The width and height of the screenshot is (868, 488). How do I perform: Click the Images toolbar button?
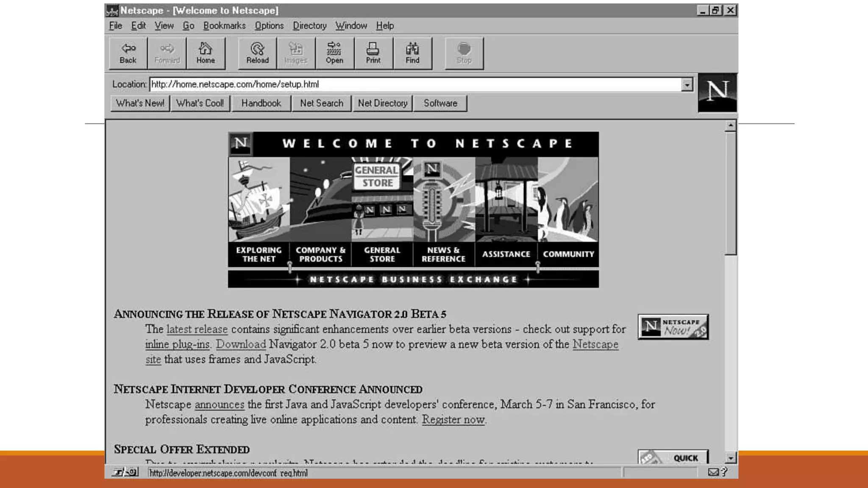(x=296, y=53)
